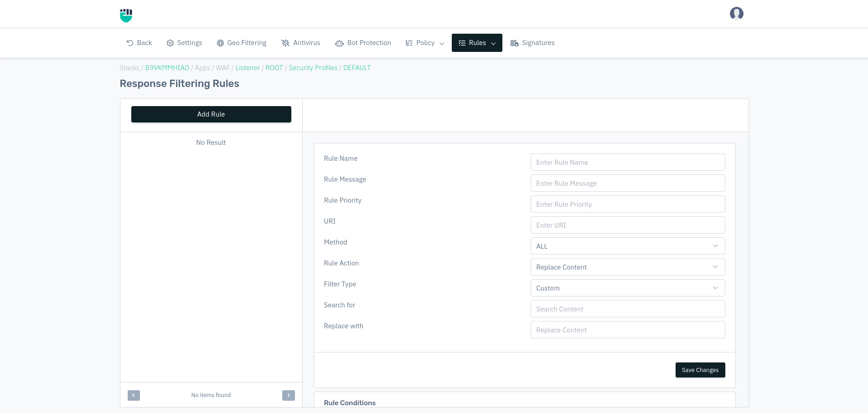Click the Antivirus bug icon
868x413 pixels.
point(285,43)
